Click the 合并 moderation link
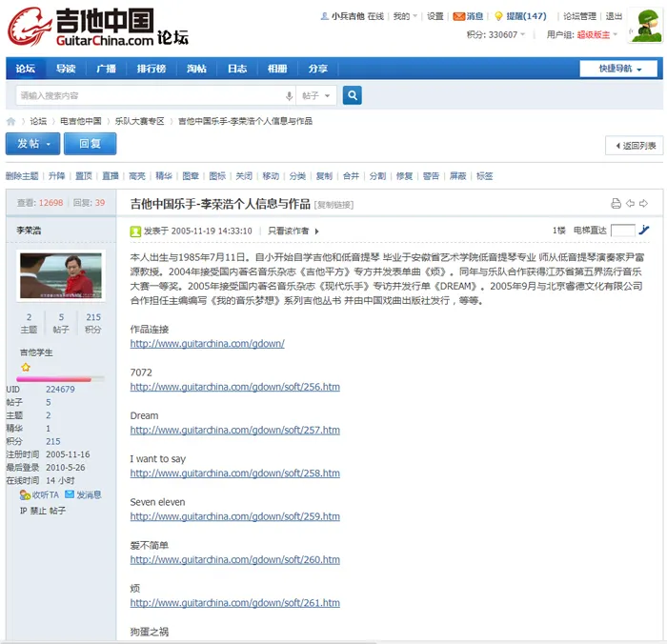The width and height of the screenshot is (667, 644). click(351, 176)
